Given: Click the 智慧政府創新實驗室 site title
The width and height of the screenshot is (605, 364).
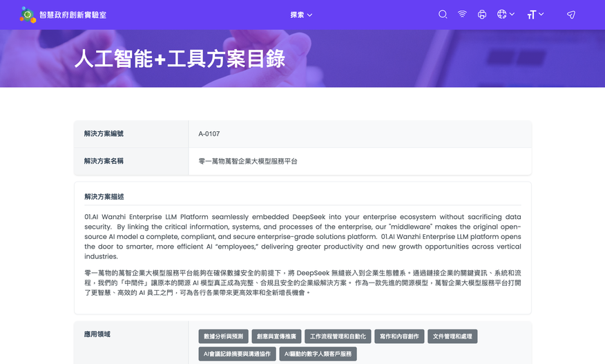Looking at the screenshot, I should 73,15.
